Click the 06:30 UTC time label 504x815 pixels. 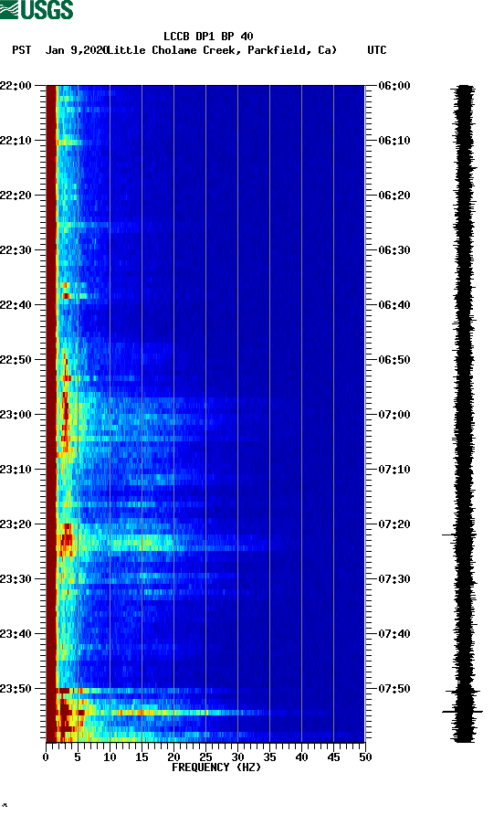(x=394, y=250)
